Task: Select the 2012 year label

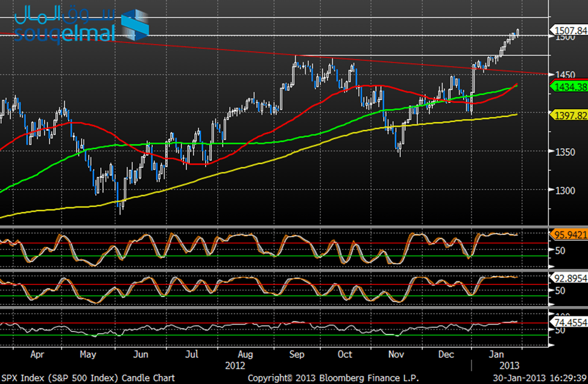Action: (236, 366)
